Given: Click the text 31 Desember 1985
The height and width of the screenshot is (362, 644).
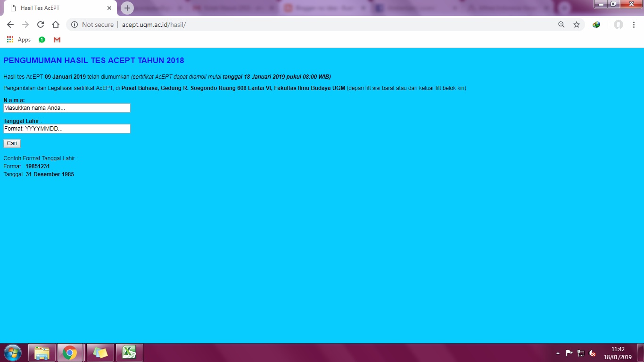Looking at the screenshot, I should tap(50, 174).
